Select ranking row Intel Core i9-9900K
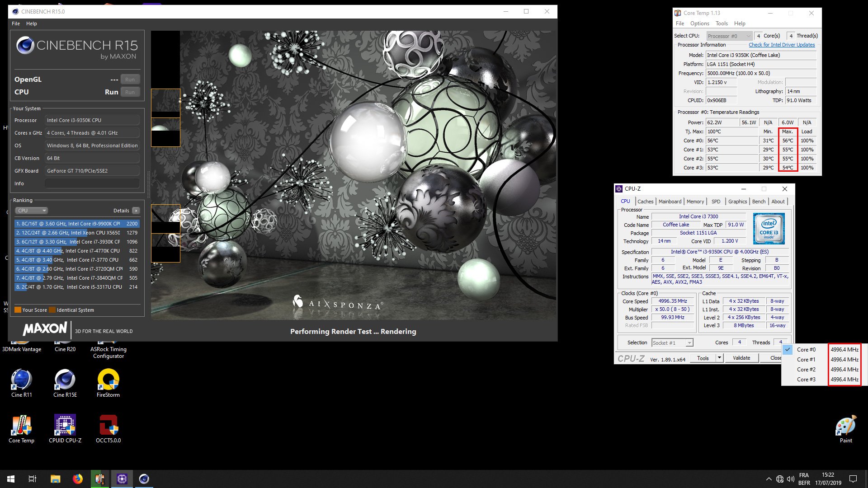This screenshot has height=488, width=868. pyautogui.click(x=77, y=224)
